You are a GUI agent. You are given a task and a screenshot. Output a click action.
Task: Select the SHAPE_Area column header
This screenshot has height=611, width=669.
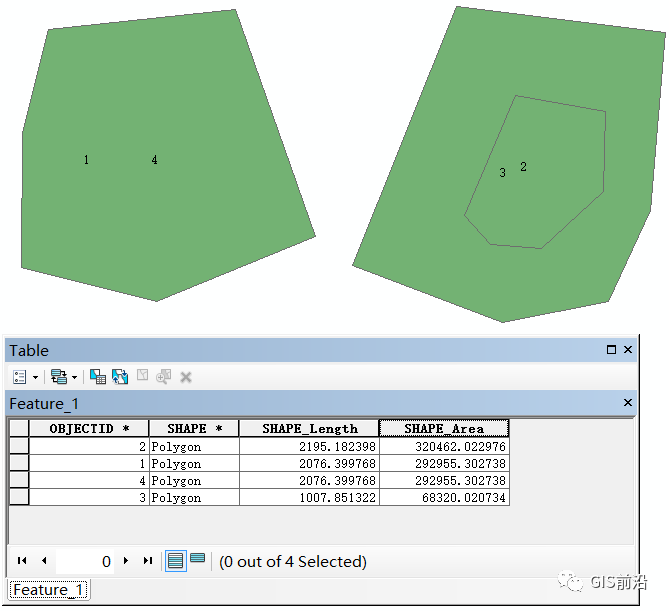[444, 428]
